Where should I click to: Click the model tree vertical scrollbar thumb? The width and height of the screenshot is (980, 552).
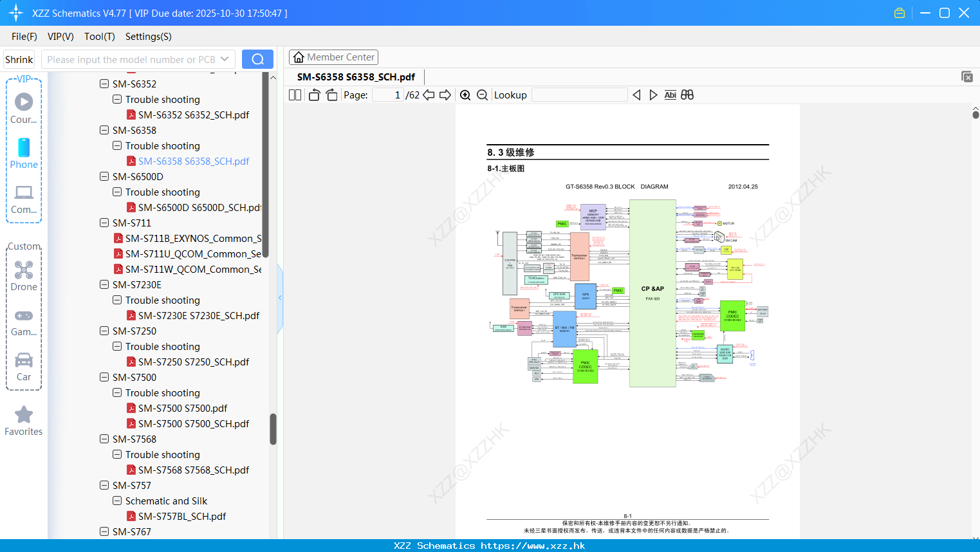click(x=273, y=429)
